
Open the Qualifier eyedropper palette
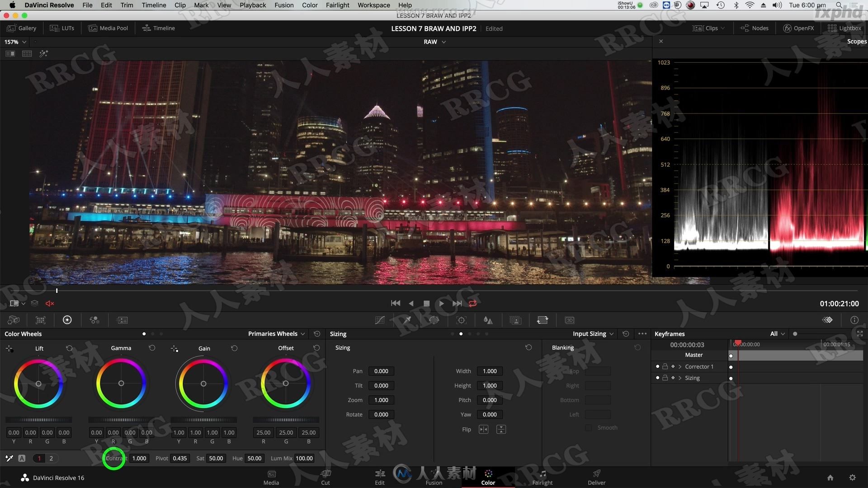coord(407,320)
